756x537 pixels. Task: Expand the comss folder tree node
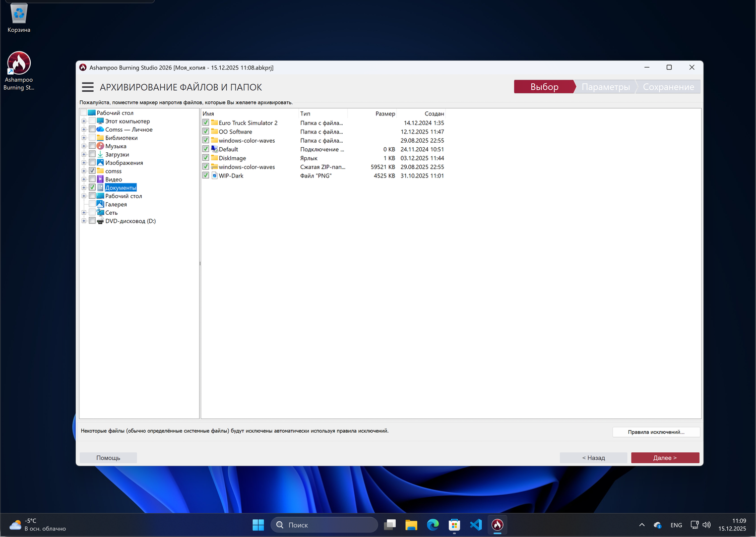[84, 171]
